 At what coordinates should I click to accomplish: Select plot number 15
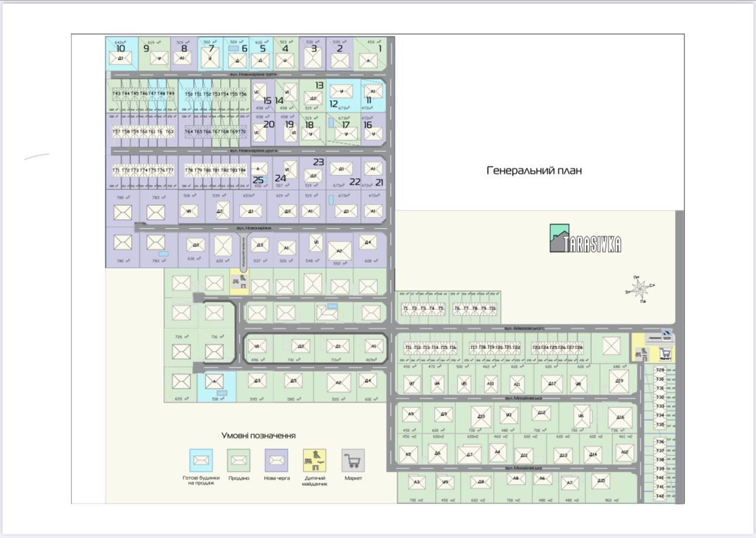coord(267,101)
